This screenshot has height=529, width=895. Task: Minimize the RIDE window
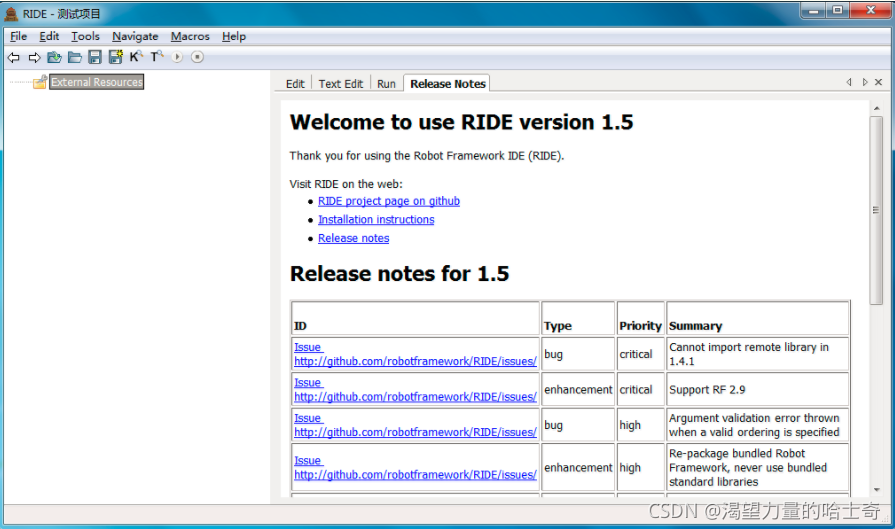(x=813, y=10)
